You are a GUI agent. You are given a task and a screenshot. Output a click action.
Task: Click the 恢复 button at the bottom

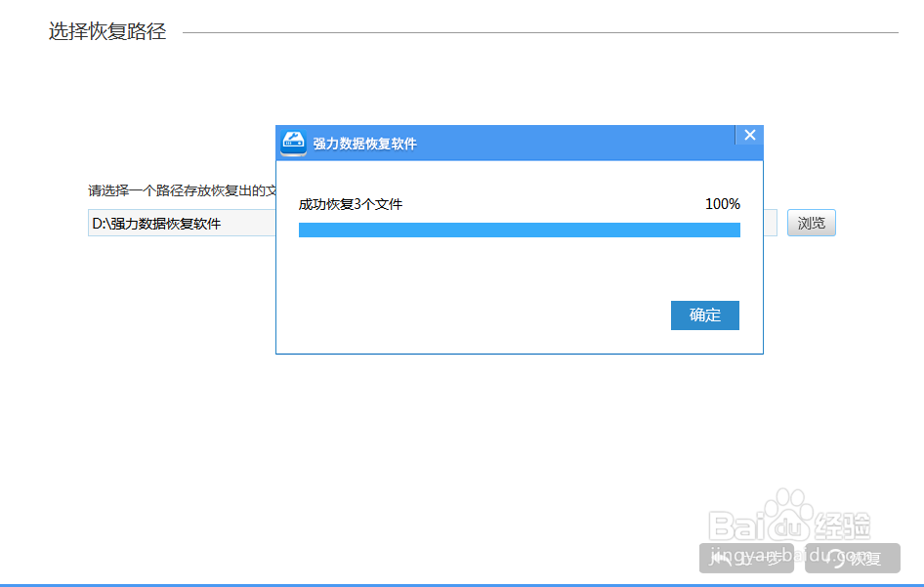point(853,558)
